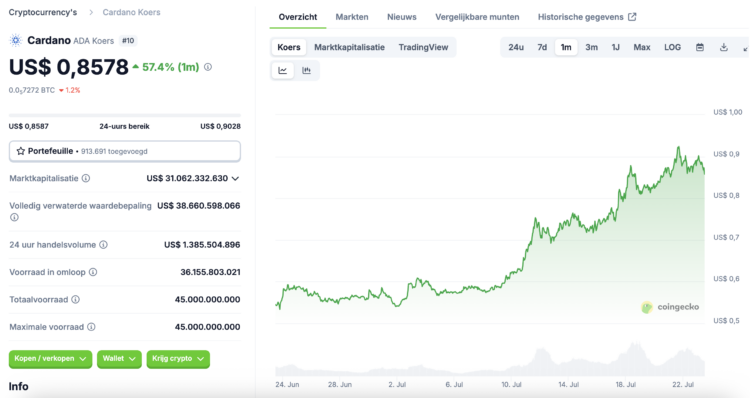The image size is (750, 398).
Task: Set chart range to Max
Action: (642, 47)
